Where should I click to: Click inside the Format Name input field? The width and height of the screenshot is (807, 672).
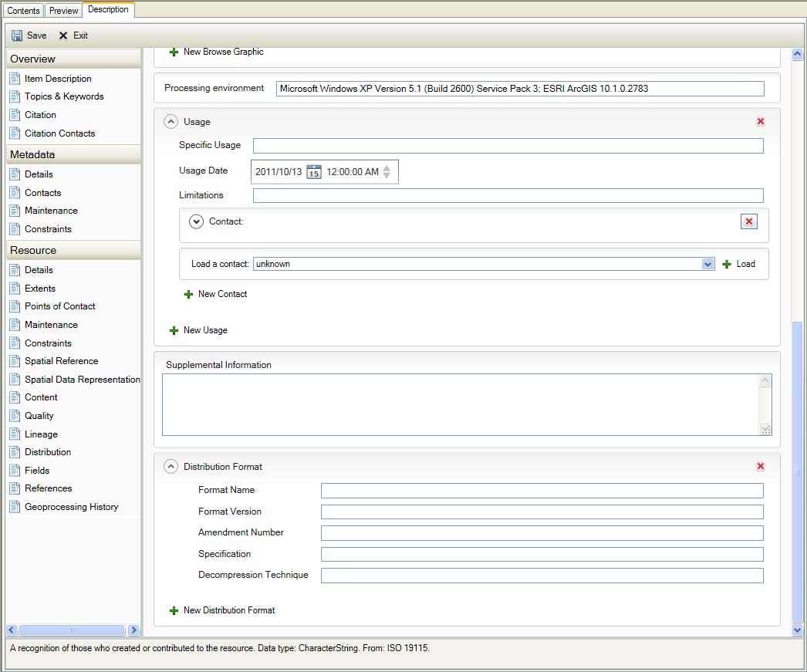point(540,491)
